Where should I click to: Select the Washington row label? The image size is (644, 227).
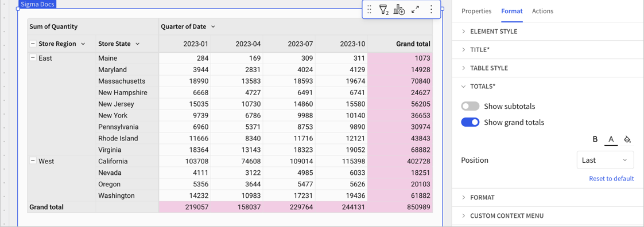coord(117,196)
